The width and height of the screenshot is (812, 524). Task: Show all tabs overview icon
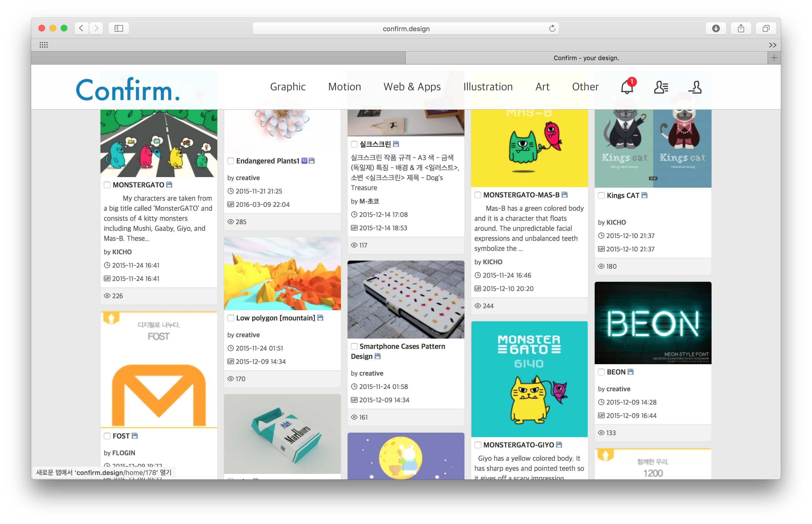pos(766,29)
